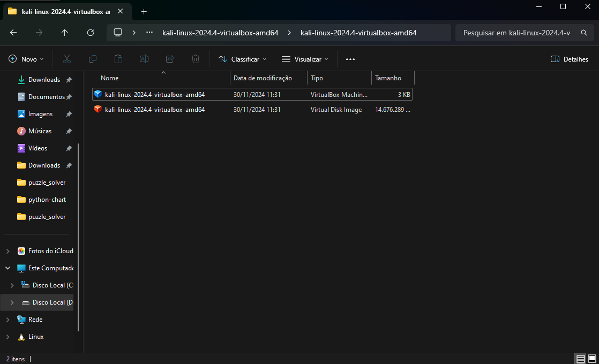Show hidden breadcrumb path with ellipsis
The height and width of the screenshot is (364, 599).
[149, 33]
